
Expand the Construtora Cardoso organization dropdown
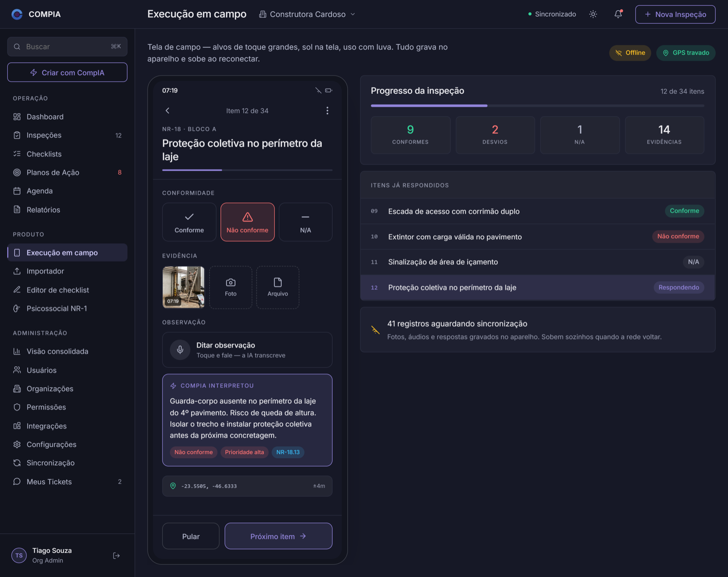(x=307, y=14)
